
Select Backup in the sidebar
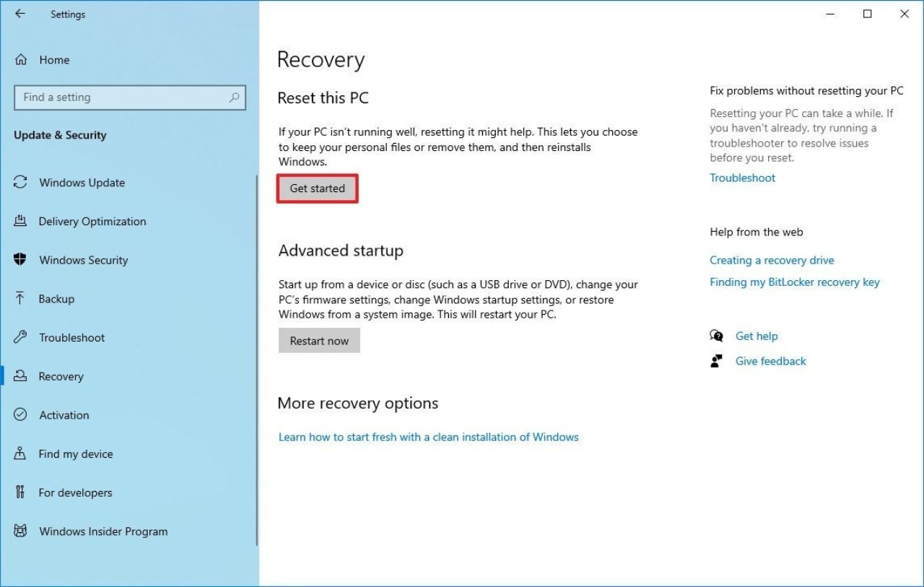click(56, 299)
